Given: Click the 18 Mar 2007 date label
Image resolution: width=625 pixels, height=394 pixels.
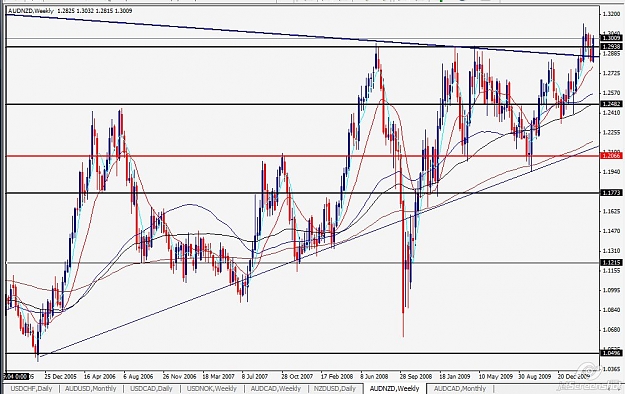Looking at the screenshot, I should (x=218, y=376).
